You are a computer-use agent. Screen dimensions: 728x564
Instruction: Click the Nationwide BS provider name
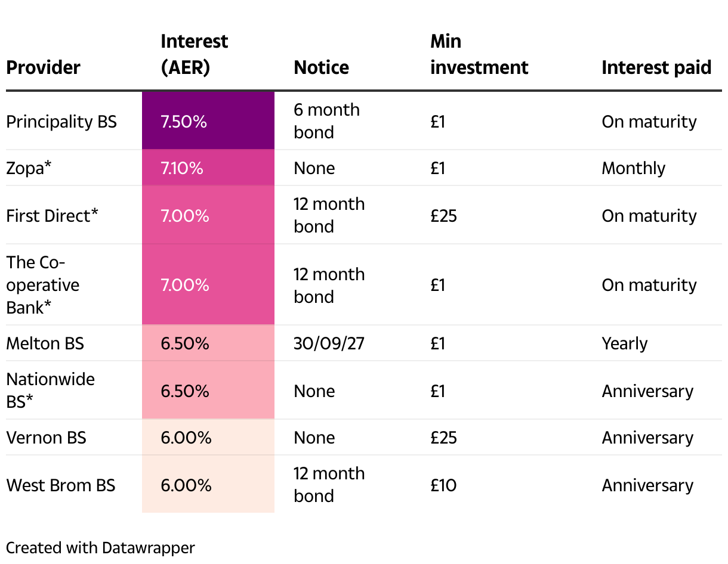50,391
